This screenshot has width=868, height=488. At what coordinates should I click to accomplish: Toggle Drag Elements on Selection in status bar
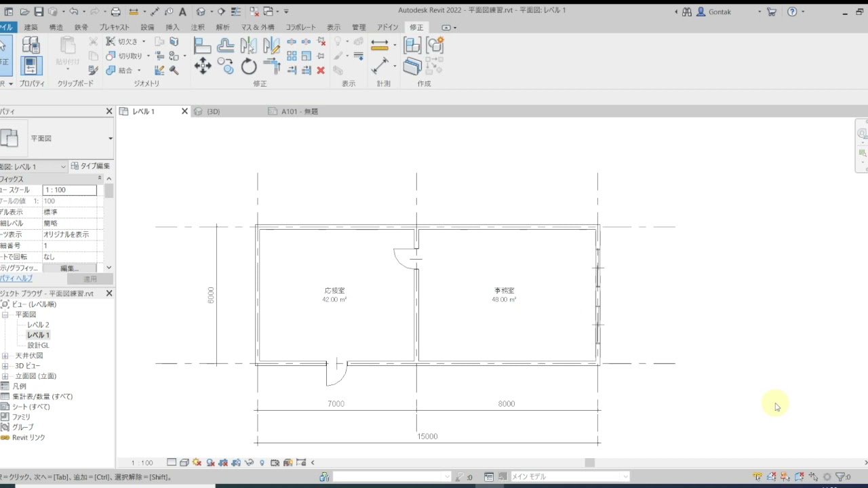click(x=813, y=477)
